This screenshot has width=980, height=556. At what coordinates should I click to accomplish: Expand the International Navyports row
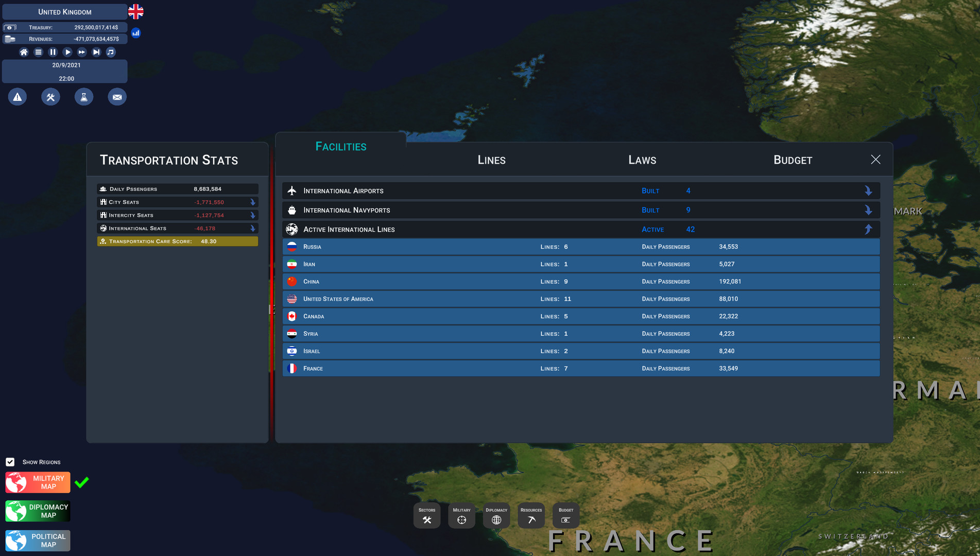click(x=868, y=210)
